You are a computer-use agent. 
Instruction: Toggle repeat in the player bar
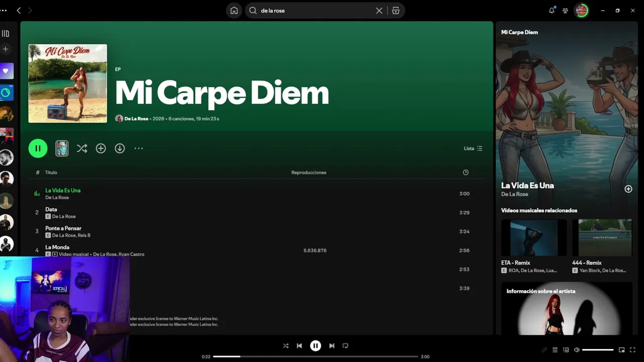(x=345, y=346)
